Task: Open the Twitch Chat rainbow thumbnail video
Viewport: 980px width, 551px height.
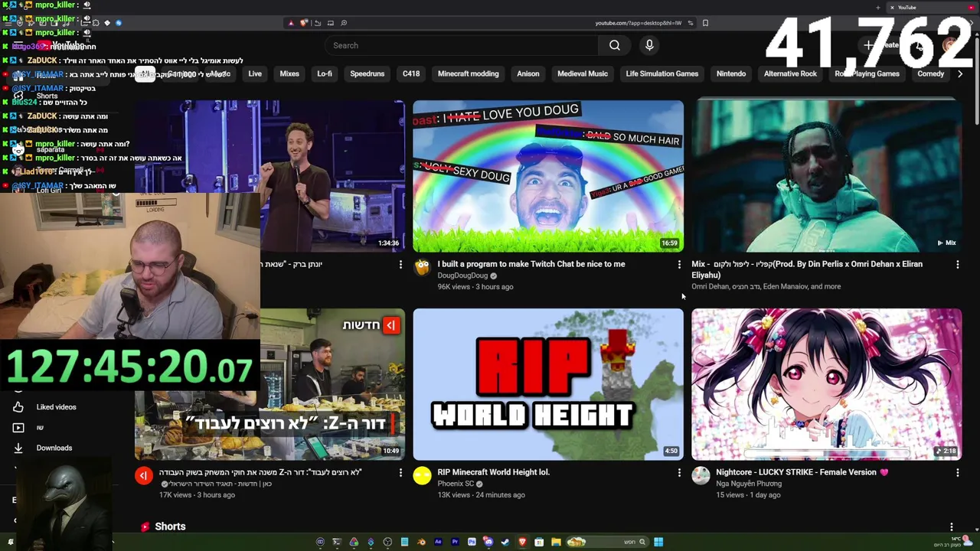Action: pyautogui.click(x=548, y=176)
